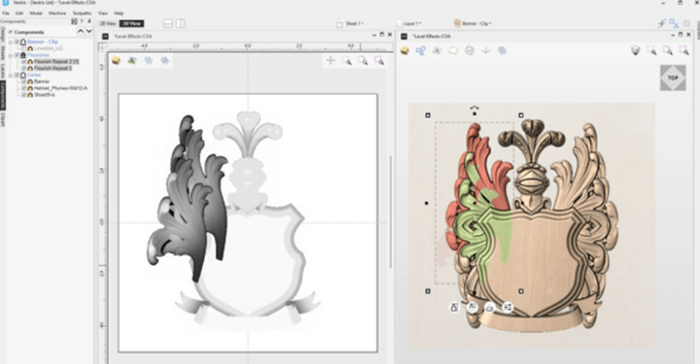
Task: Open the Sheet 1 dropdown
Action: [x=351, y=23]
